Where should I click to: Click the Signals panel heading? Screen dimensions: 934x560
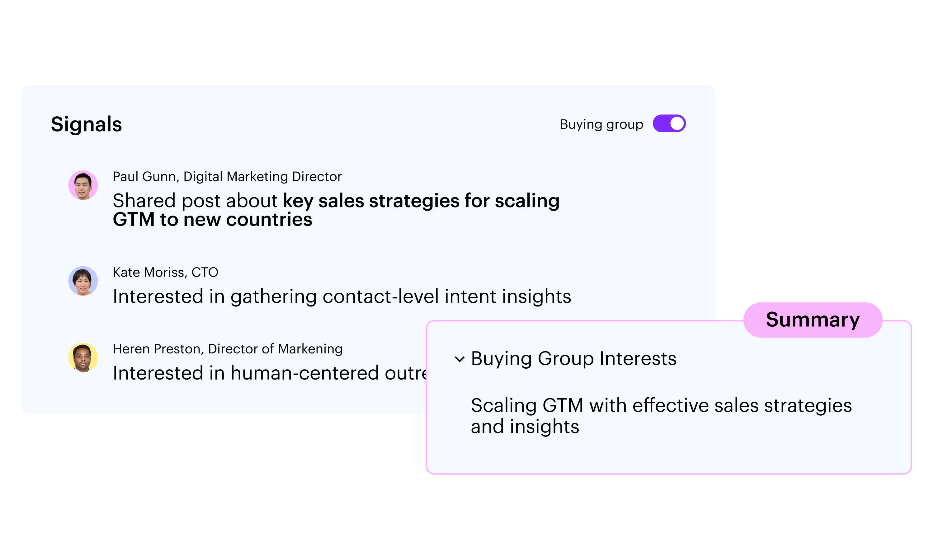(87, 124)
